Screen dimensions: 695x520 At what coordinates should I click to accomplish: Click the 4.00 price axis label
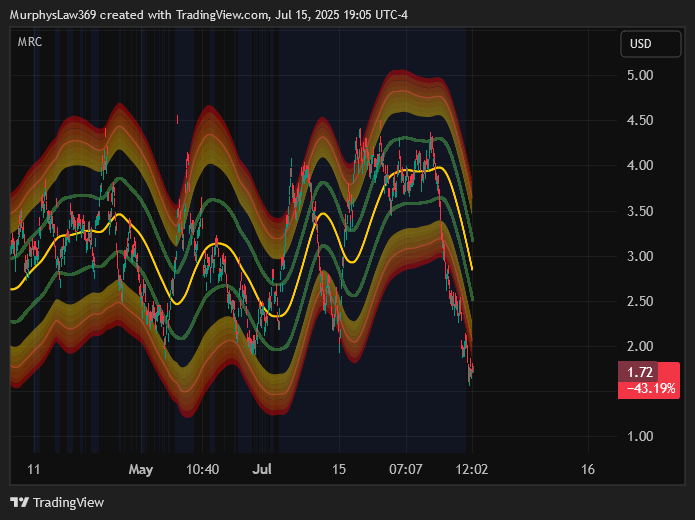640,165
